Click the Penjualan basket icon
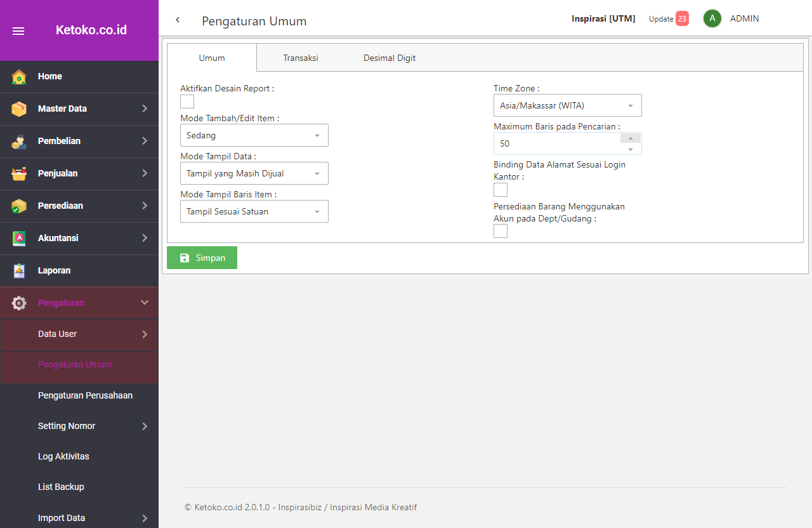 tap(19, 174)
